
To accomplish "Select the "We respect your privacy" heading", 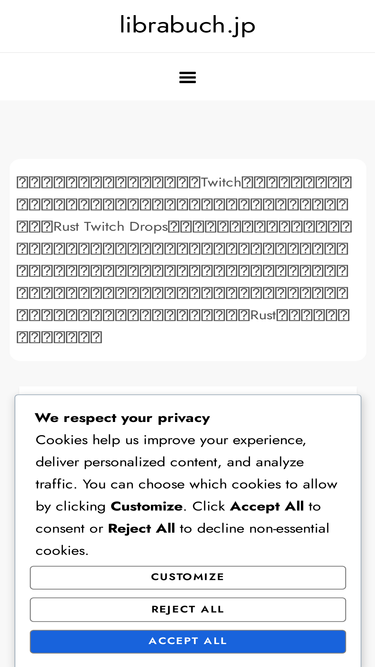I will 122,418.
